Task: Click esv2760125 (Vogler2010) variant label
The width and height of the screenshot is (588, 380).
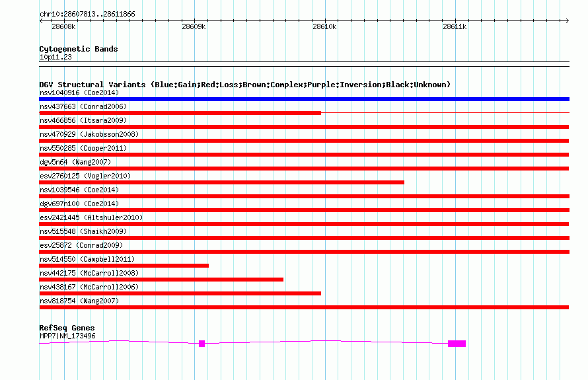Action: 85,176
